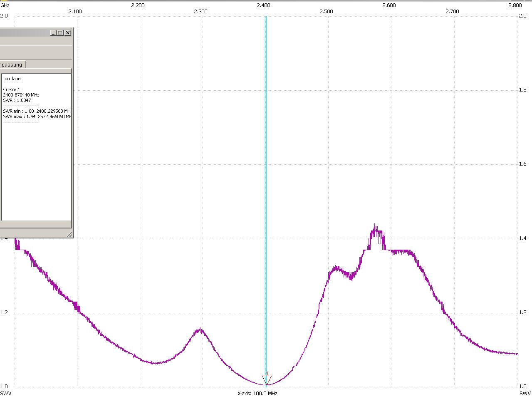Click the Cursor 1 triangle marker
The height and width of the screenshot is (399, 532).
click(267, 380)
